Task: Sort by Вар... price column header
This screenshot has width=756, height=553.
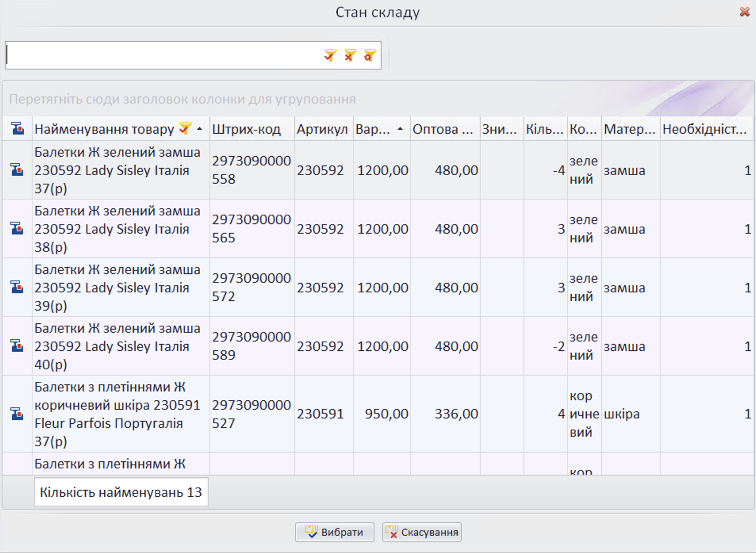Action: pyautogui.click(x=373, y=129)
